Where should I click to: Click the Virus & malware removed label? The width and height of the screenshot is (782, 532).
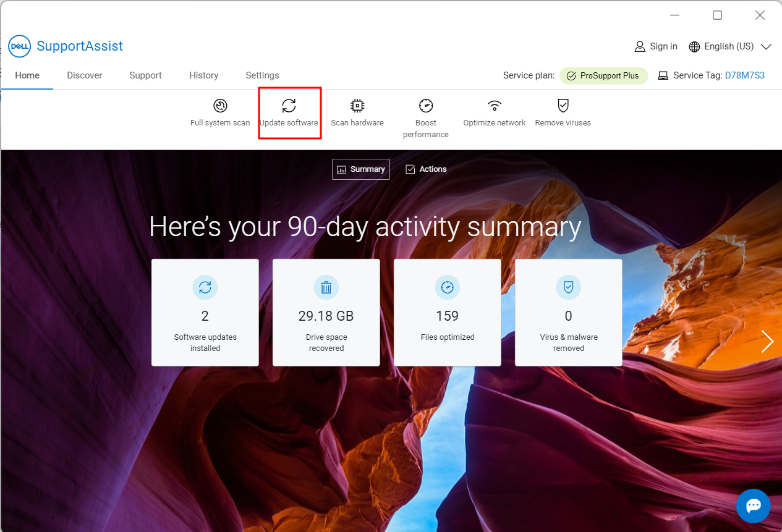(569, 343)
